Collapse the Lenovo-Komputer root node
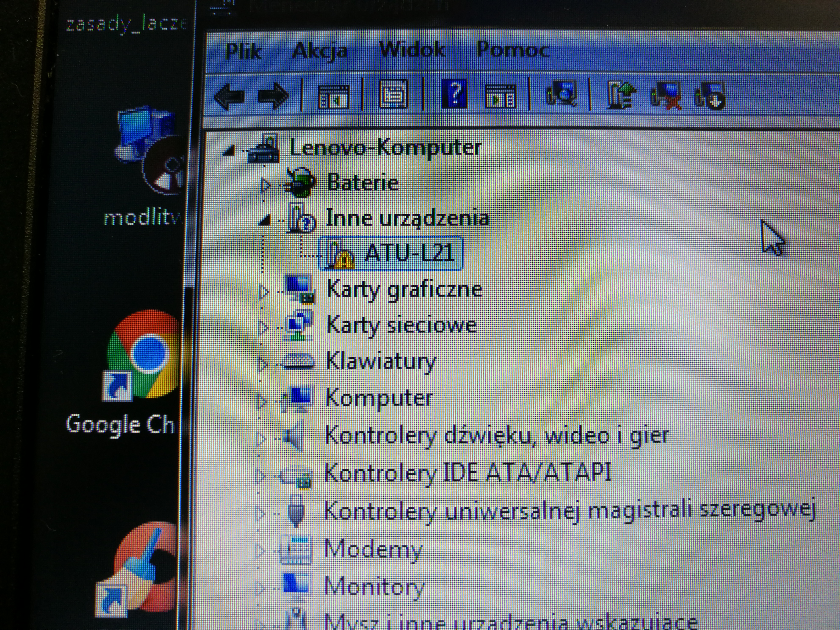 tap(229, 151)
